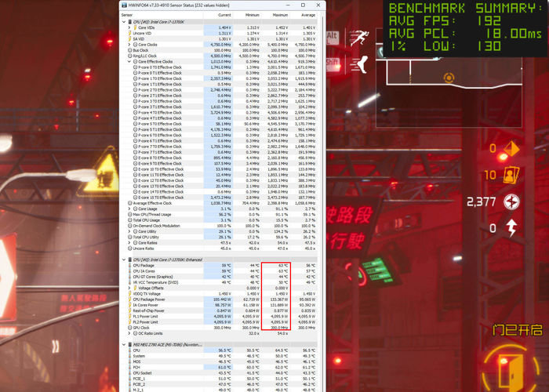Click the sprint running icon in the game HUD
This screenshot has width=549, height=392.
(x=359, y=38)
